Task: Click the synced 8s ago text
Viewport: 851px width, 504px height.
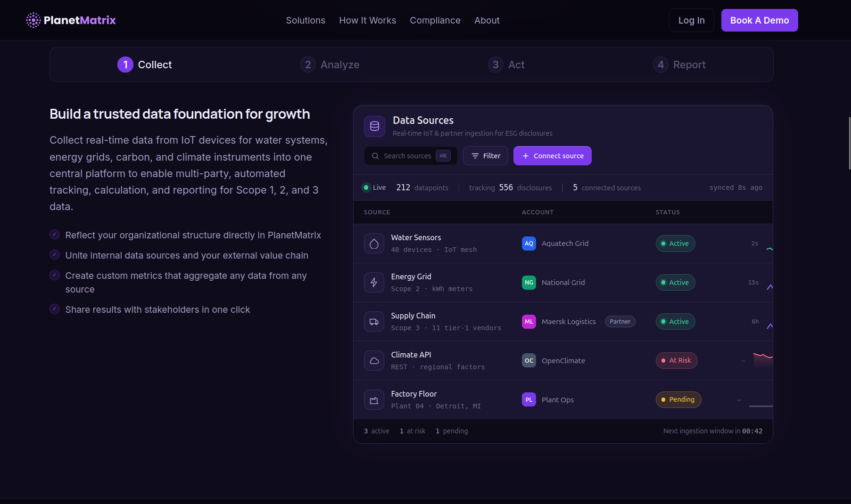Action: click(736, 187)
